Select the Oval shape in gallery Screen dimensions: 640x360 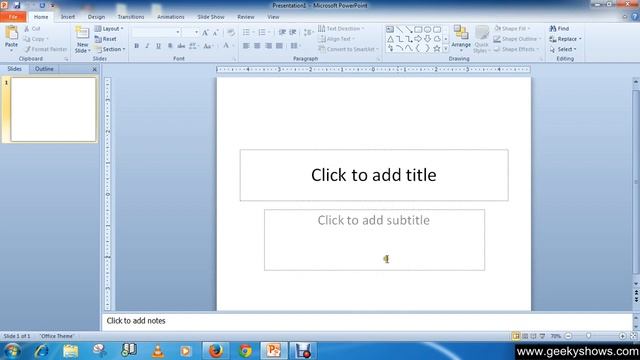[x=427, y=29]
